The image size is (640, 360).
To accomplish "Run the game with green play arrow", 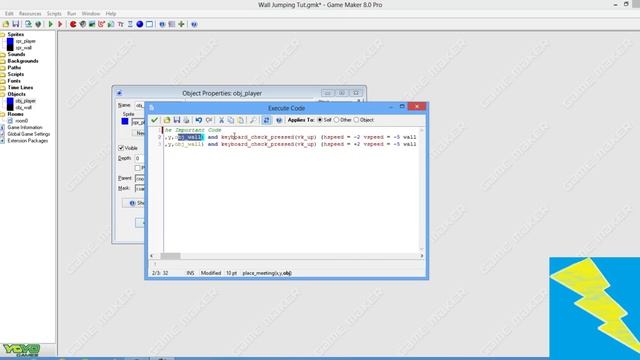I will coord(51,24).
